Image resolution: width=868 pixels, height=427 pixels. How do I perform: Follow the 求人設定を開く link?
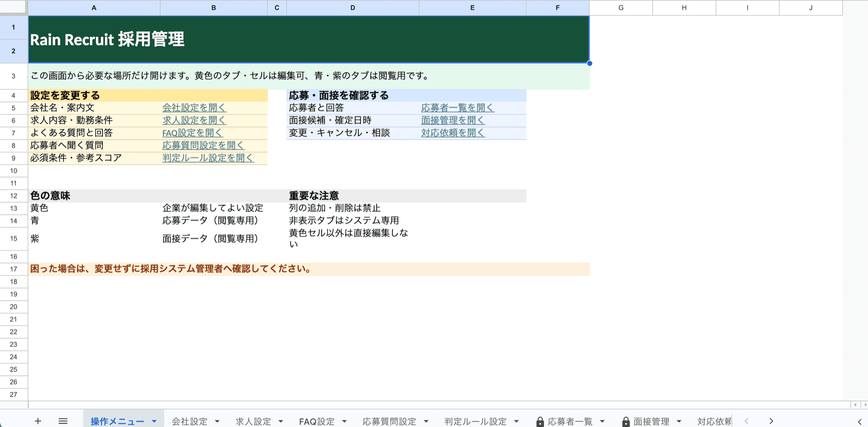194,120
